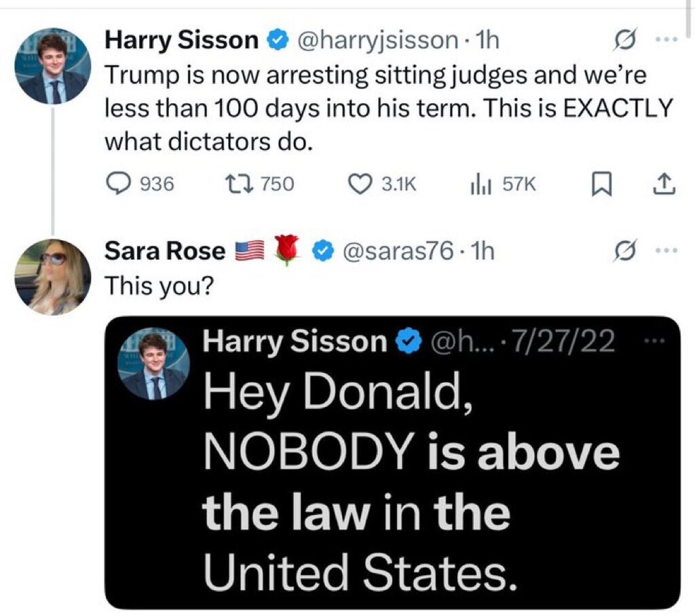
Task: Share Harry Sisson's tweet
Action: pyautogui.click(x=665, y=183)
